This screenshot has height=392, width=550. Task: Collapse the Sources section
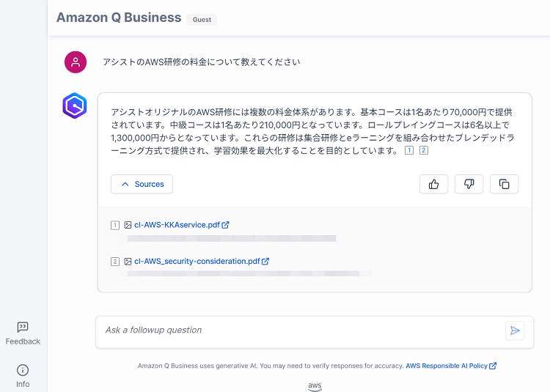click(x=142, y=184)
